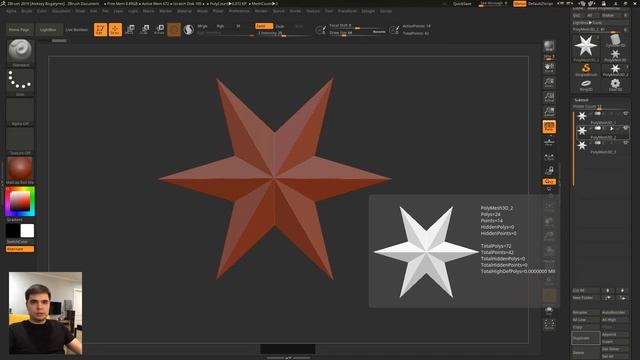The image size is (640, 360).
Task: Open the Lightbox Tools browser button
Action: [600, 23]
